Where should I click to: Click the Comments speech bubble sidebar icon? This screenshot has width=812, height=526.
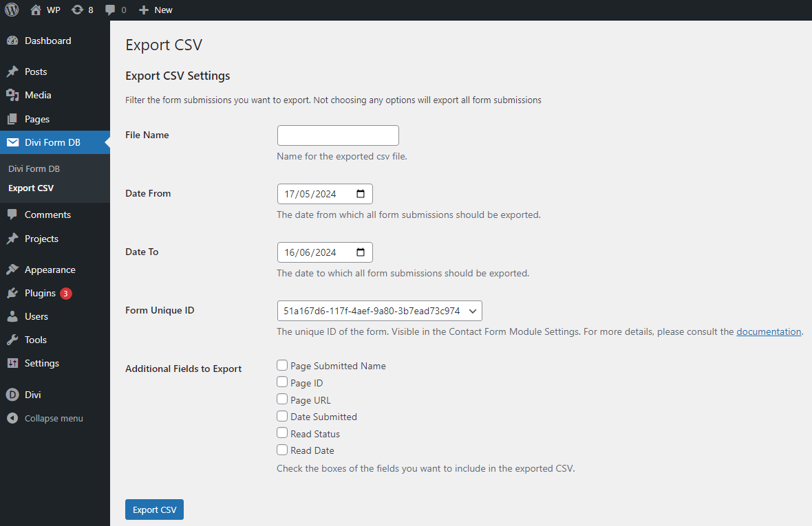pyautogui.click(x=12, y=215)
